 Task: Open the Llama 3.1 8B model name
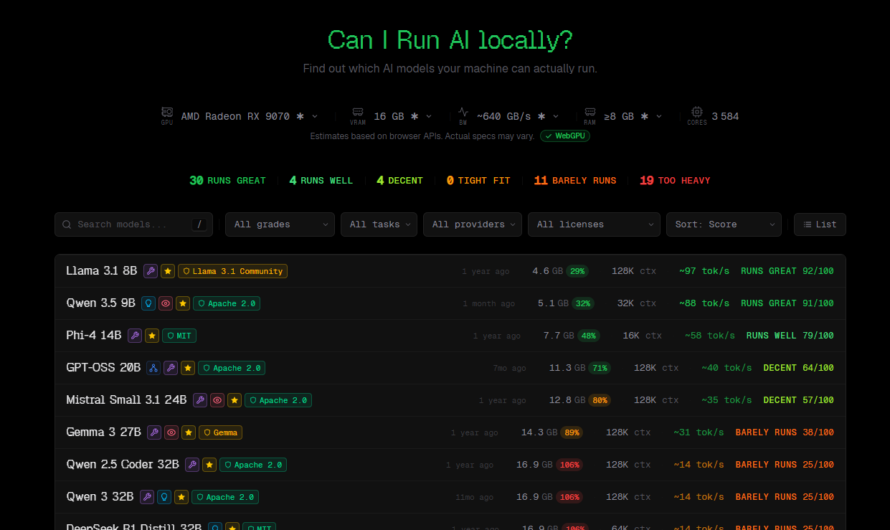pyautogui.click(x=102, y=271)
